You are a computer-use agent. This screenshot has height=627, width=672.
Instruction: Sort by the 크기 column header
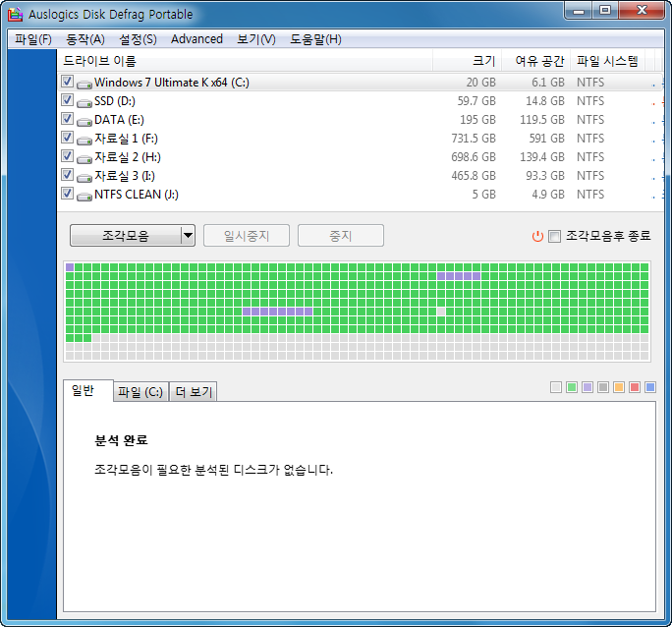pyautogui.click(x=467, y=61)
